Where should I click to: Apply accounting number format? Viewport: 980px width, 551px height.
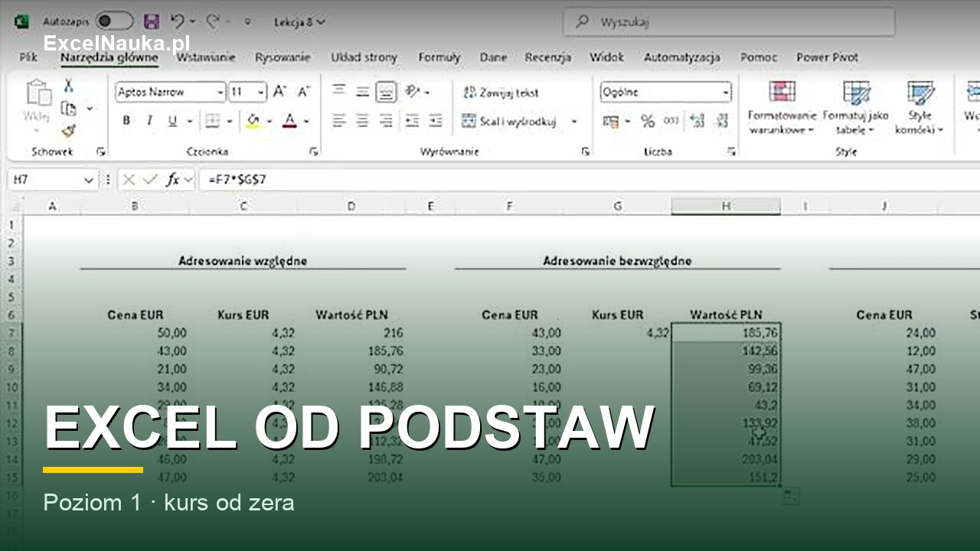click(610, 121)
